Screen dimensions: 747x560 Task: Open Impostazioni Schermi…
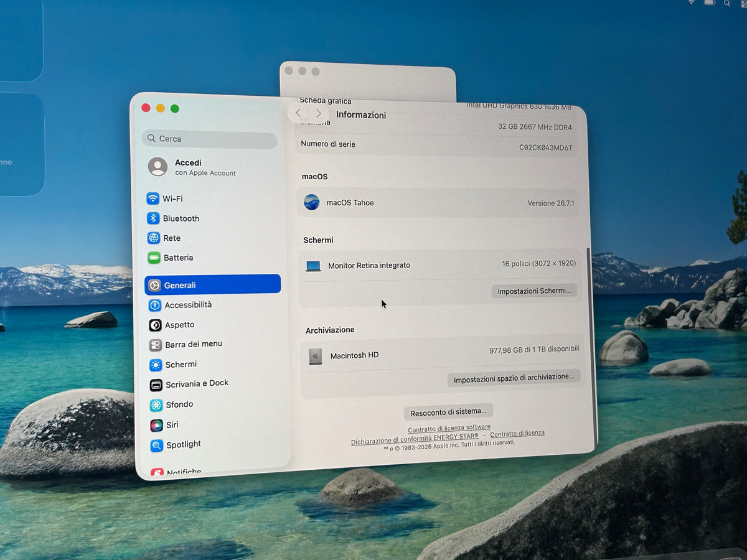[x=534, y=291]
